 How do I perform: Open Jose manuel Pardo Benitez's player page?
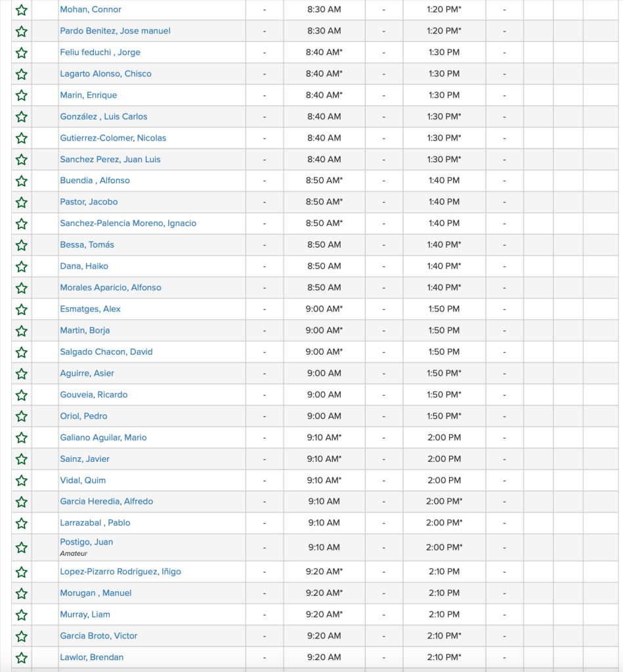[114, 31]
